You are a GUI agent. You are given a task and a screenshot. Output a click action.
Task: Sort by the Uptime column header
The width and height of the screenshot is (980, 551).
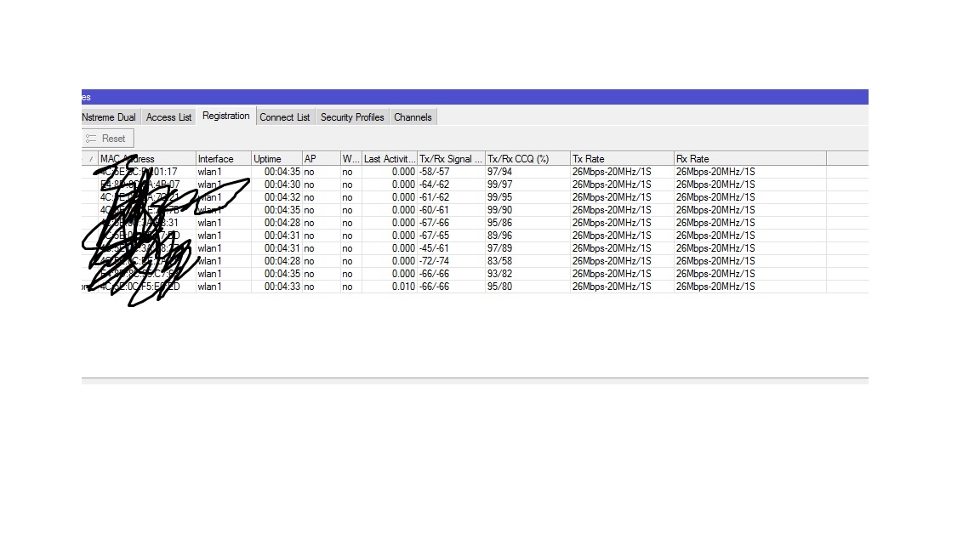(276, 159)
